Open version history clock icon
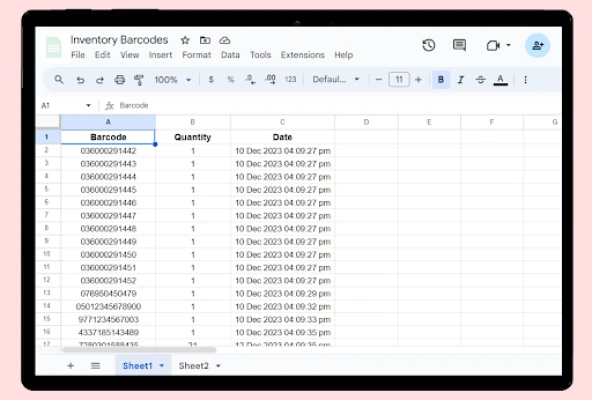Screen dimensions: 592x400 429,45
